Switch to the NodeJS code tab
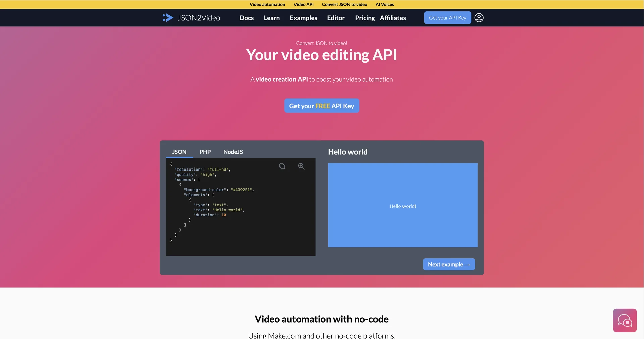 click(233, 152)
